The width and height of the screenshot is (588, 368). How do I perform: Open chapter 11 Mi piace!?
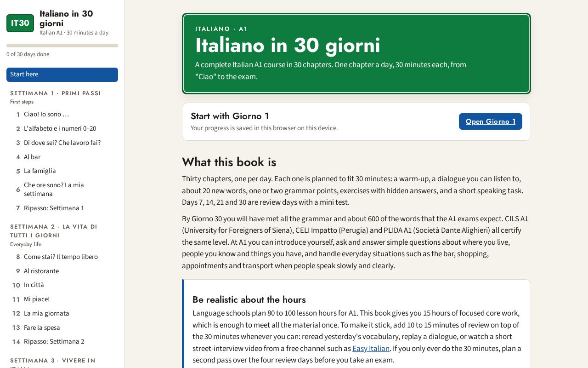point(62,299)
